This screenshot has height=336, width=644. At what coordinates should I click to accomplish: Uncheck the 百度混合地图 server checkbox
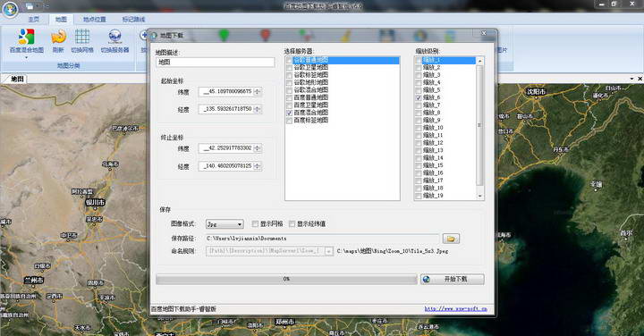pos(289,113)
